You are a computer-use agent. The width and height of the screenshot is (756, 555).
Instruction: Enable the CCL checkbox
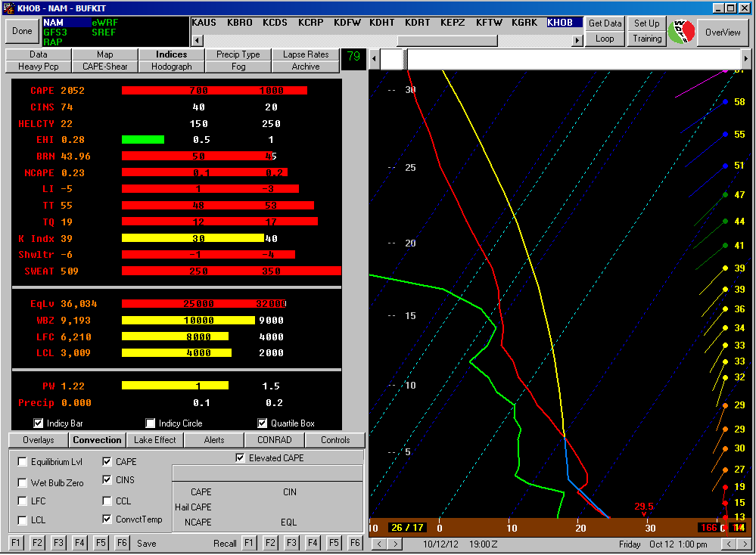tap(107, 501)
